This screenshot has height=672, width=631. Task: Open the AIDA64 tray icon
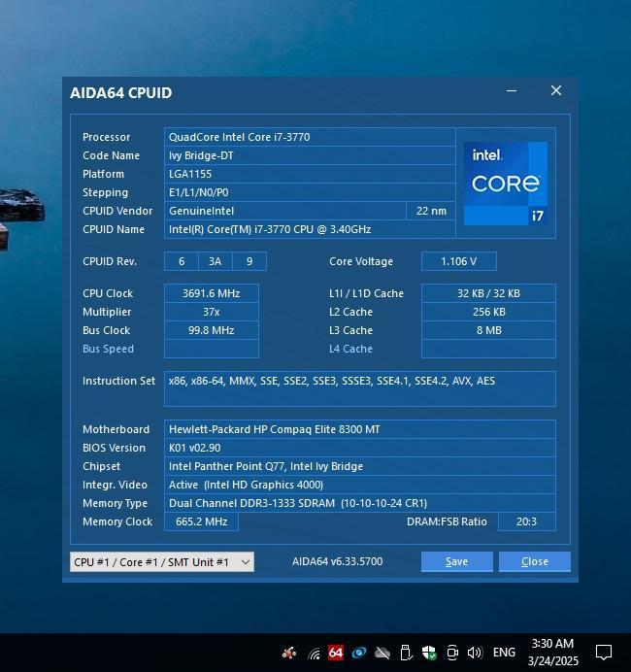[336, 653]
